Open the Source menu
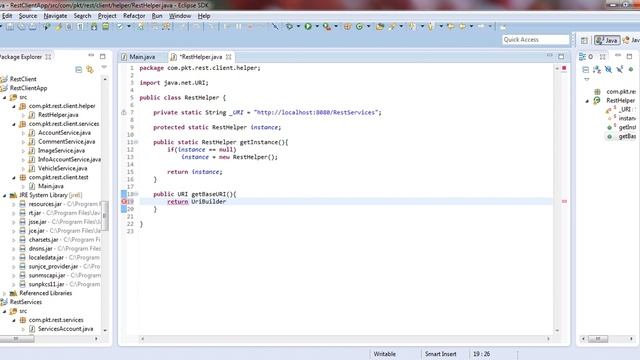 (28, 16)
